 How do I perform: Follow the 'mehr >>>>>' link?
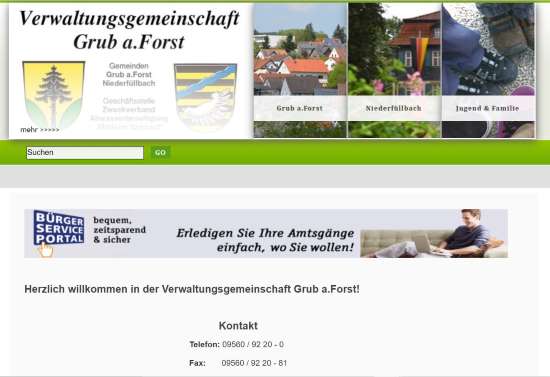coord(40,130)
